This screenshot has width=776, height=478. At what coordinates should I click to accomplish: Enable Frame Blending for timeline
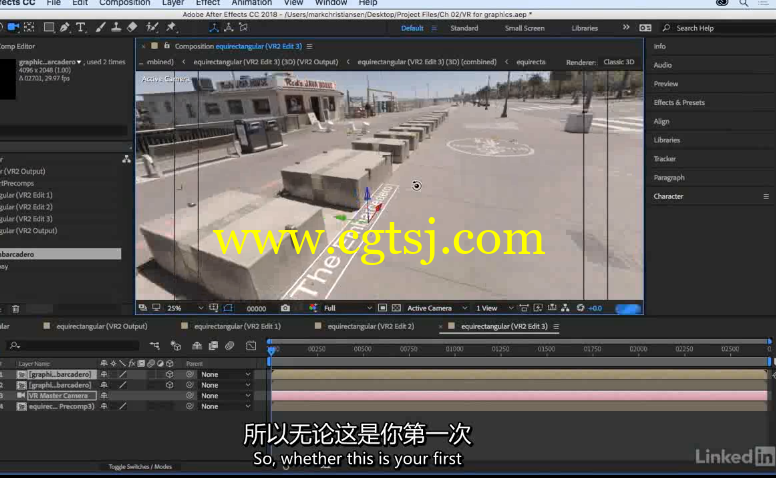click(213, 345)
